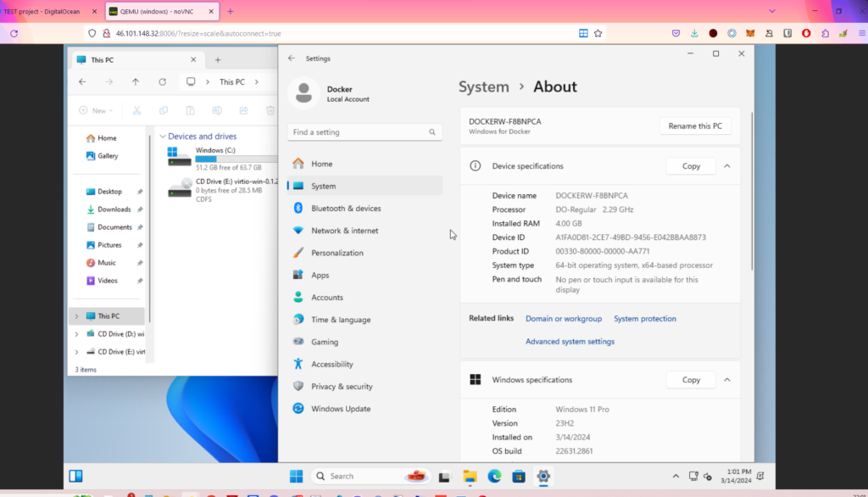Click the Rename icon in File Explorer toolbar

click(217, 110)
